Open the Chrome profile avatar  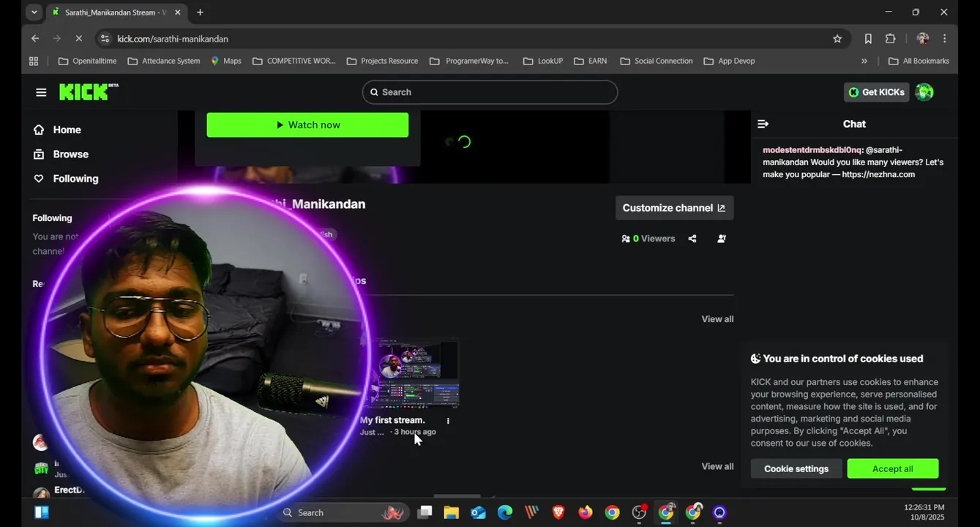[922, 39]
